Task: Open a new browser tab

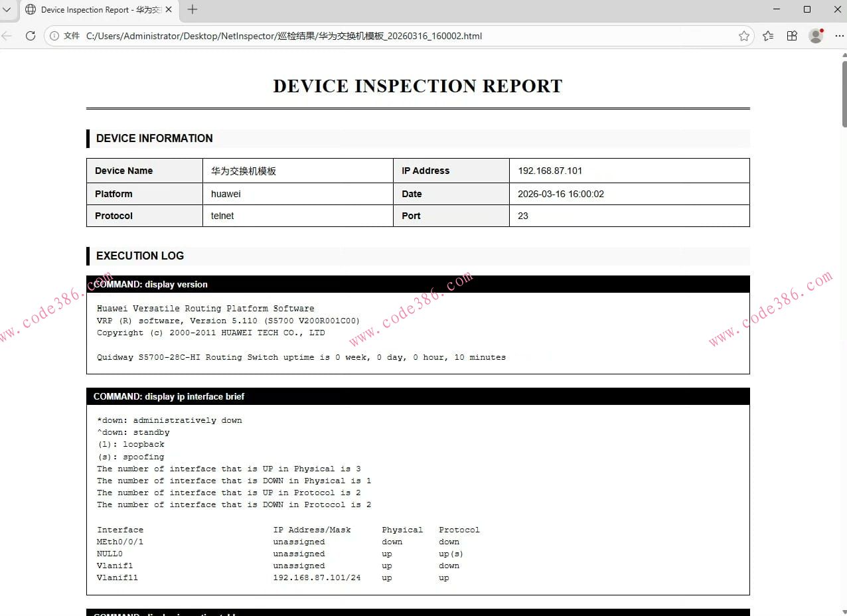Action: coord(193,9)
